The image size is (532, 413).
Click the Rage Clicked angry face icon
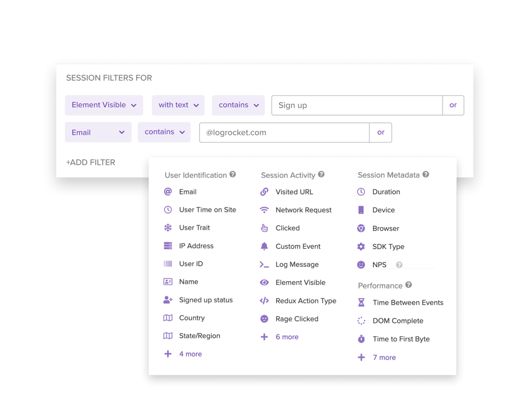[264, 319]
